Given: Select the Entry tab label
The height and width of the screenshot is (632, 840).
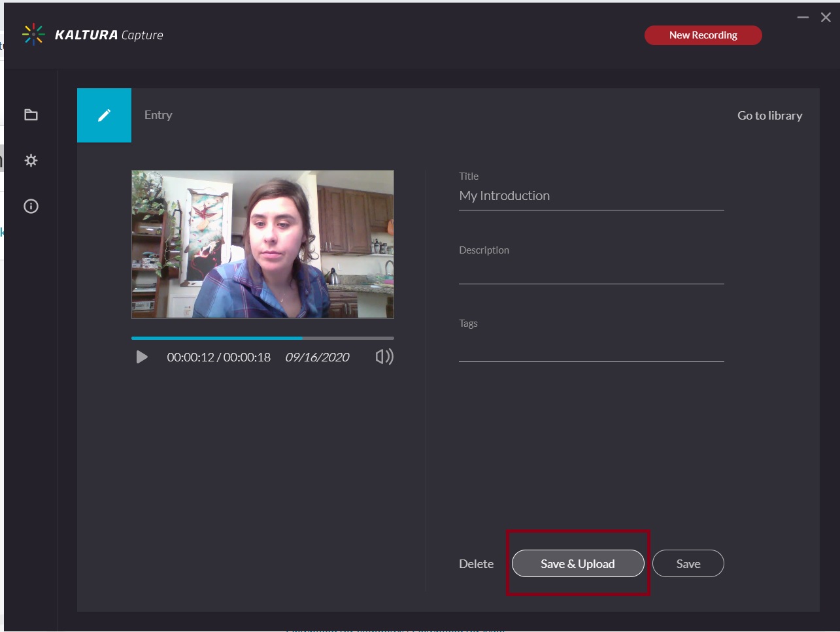Looking at the screenshot, I should (x=158, y=115).
